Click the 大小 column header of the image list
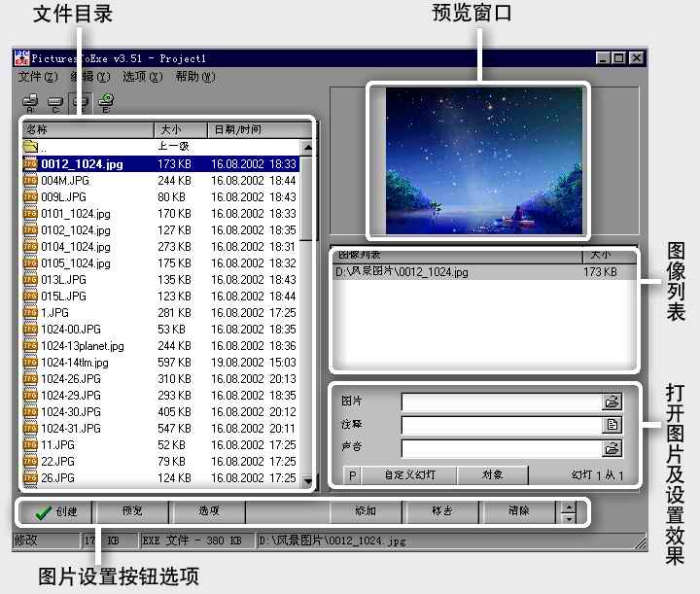This screenshot has height=594, width=700. 609,256
